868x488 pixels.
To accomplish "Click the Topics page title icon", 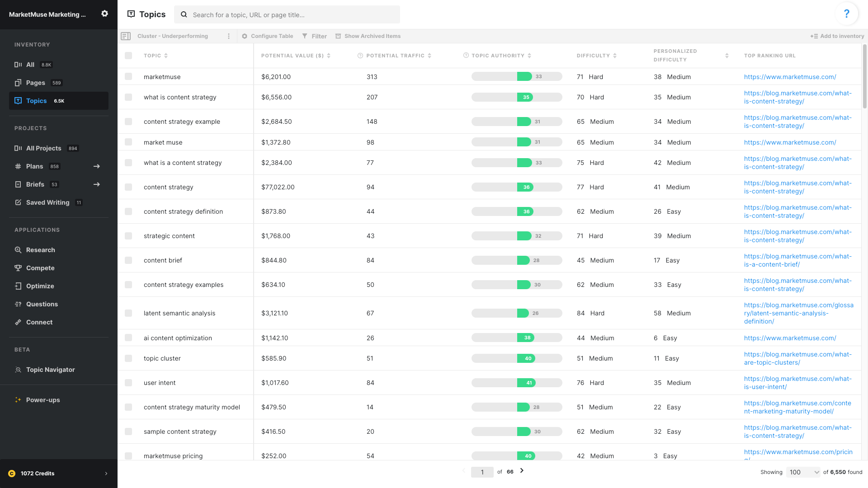I will [131, 14].
